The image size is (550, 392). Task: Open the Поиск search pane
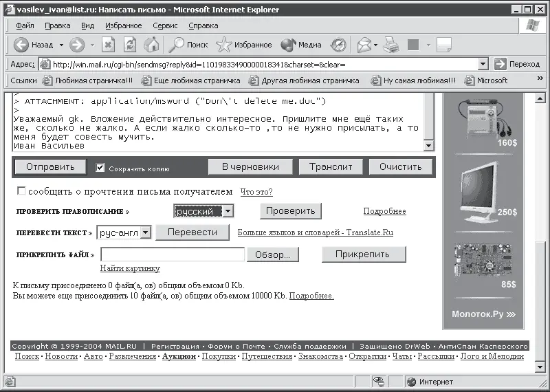coord(188,45)
